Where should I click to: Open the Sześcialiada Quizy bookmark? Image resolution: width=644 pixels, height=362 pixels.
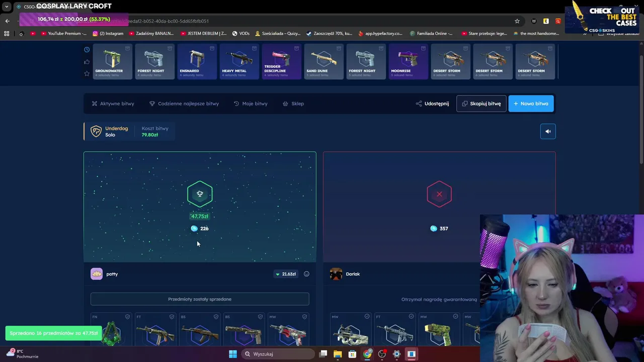tap(278, 34)
